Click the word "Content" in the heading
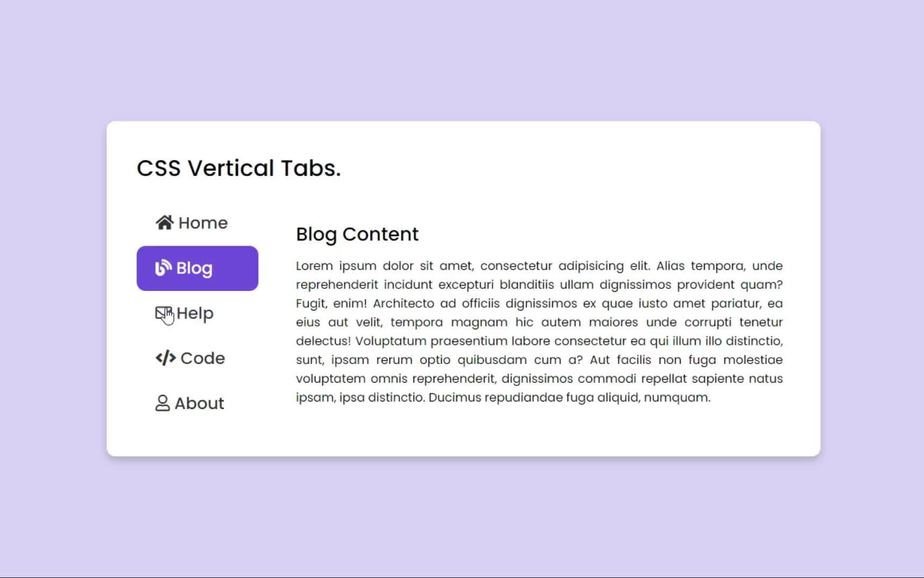 pos(381,234)
